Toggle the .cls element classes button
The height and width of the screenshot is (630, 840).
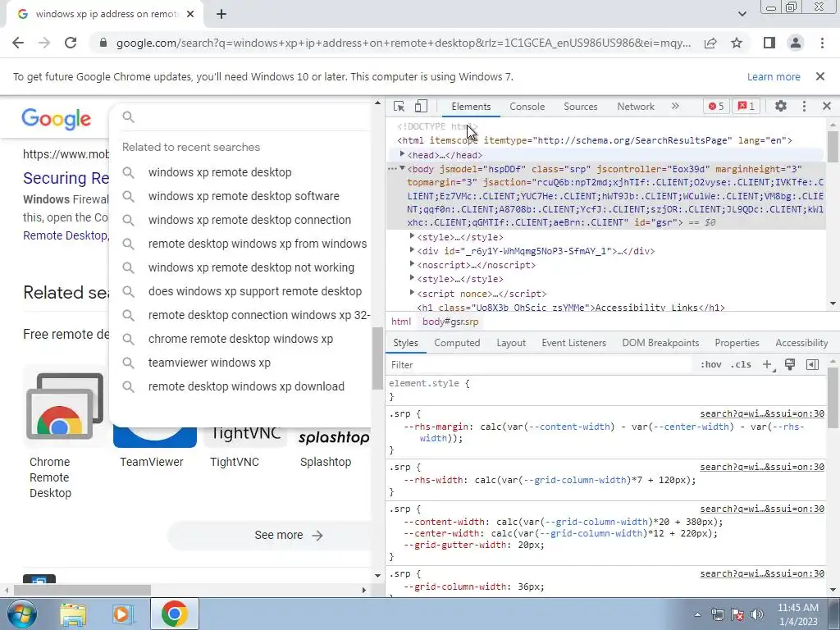point(741,364)
